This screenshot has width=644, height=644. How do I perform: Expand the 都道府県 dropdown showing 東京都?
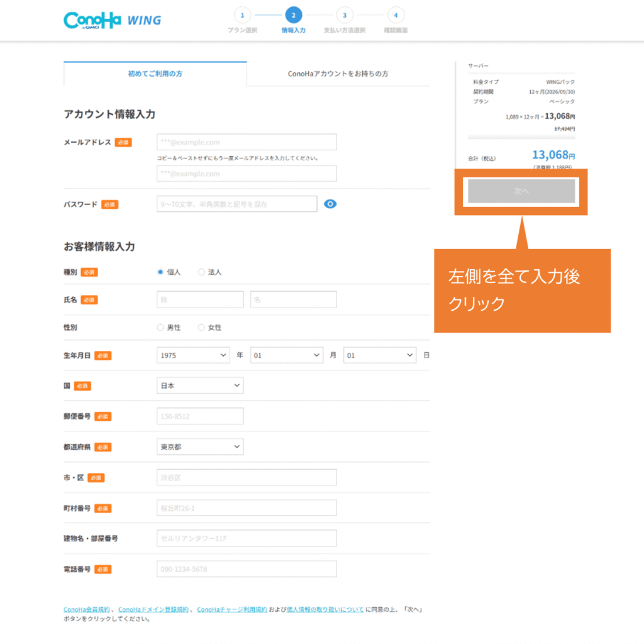(199, 447)
